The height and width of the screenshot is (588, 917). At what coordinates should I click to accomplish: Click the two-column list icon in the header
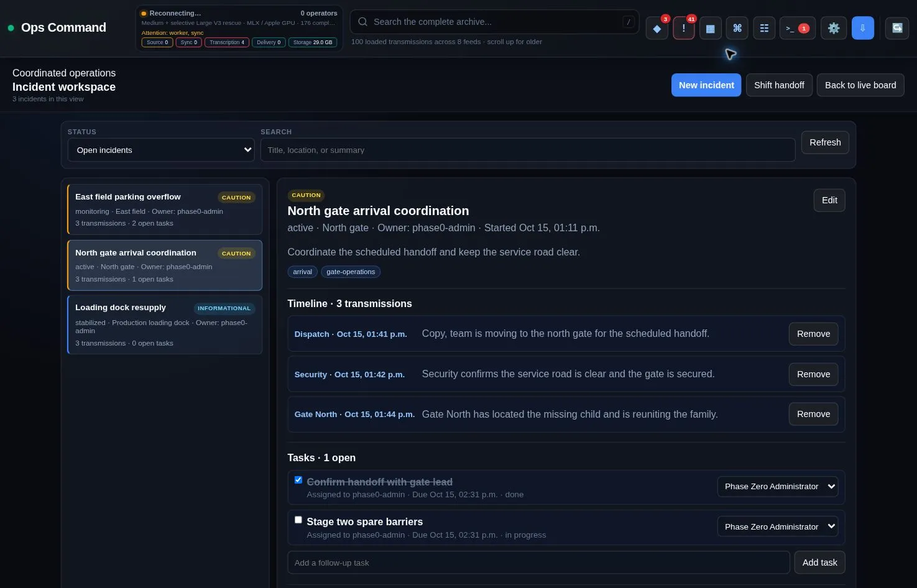pos(764,28)
